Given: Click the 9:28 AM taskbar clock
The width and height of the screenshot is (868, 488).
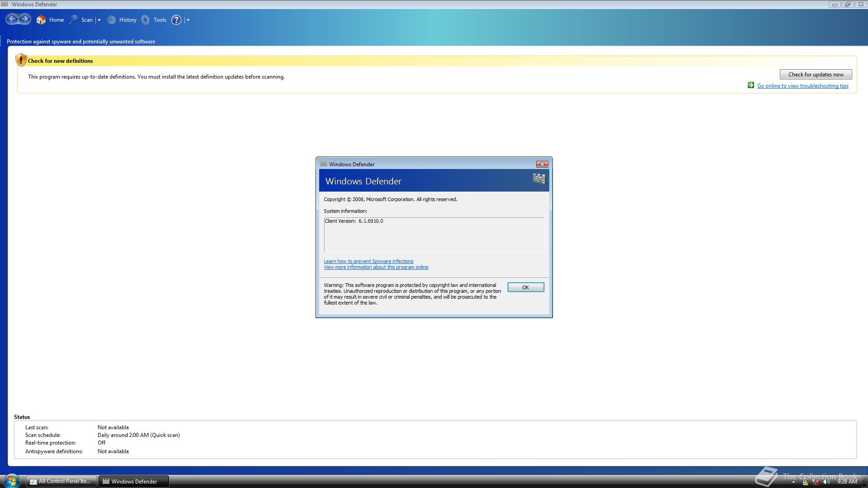Looking at the screenshot, I should pyautogui.click(x=847, y=482).
